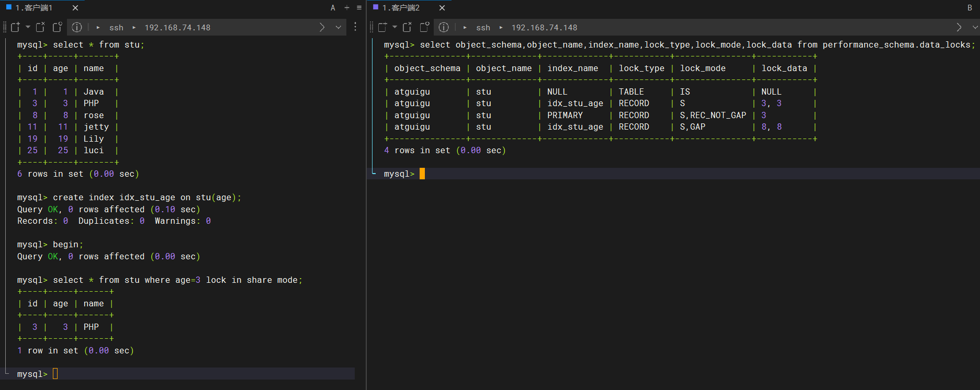
Task: Click '8, 8' lock_data cell
Action: [x=771, y=127]
